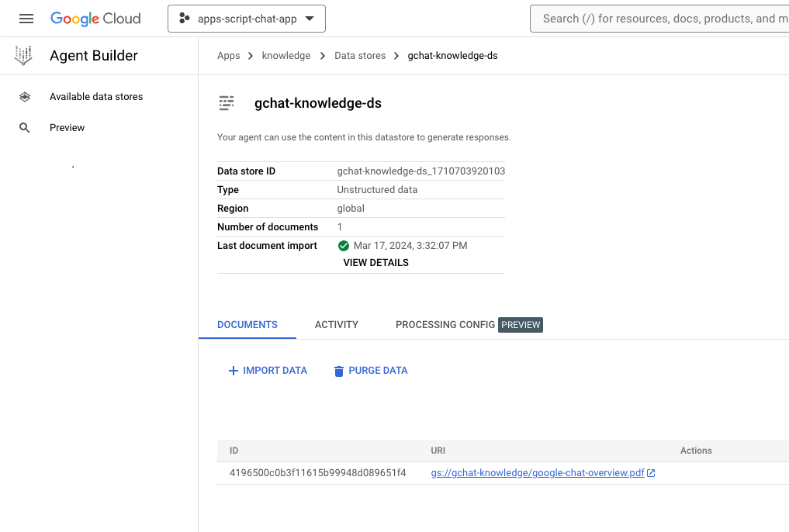Click Purge Data button
789x532 pixels.
[x=370, y=371]
